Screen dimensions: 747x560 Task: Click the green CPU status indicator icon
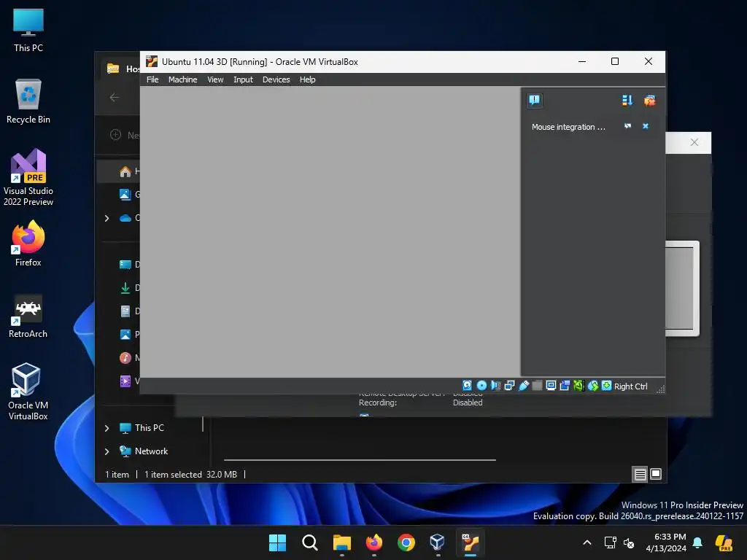(578, 386)
